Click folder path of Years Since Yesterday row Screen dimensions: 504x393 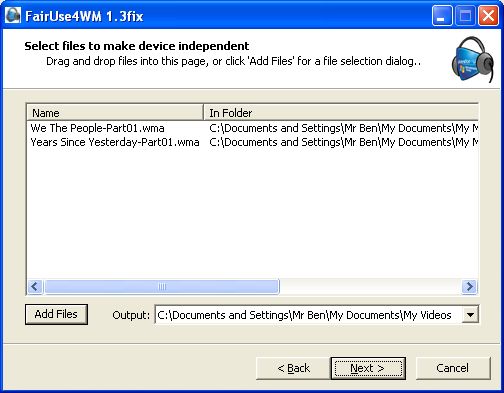344,142
